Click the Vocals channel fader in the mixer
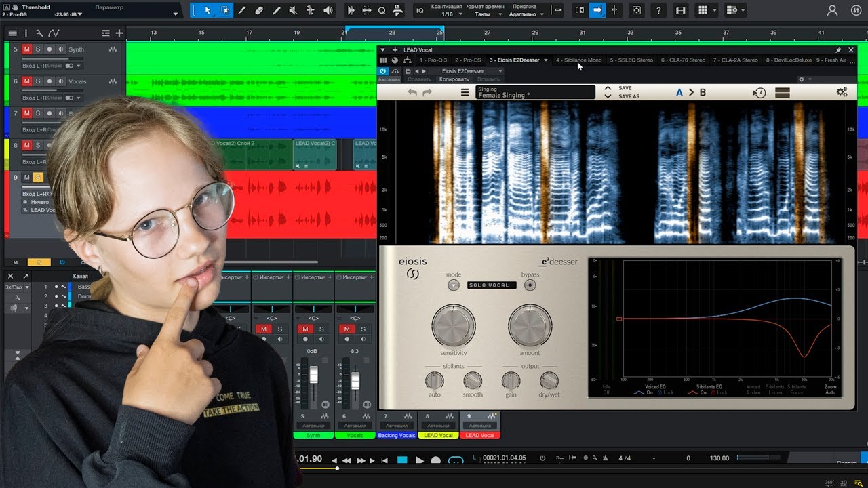Viewport: 868px width, 488px height. [355, 380]
